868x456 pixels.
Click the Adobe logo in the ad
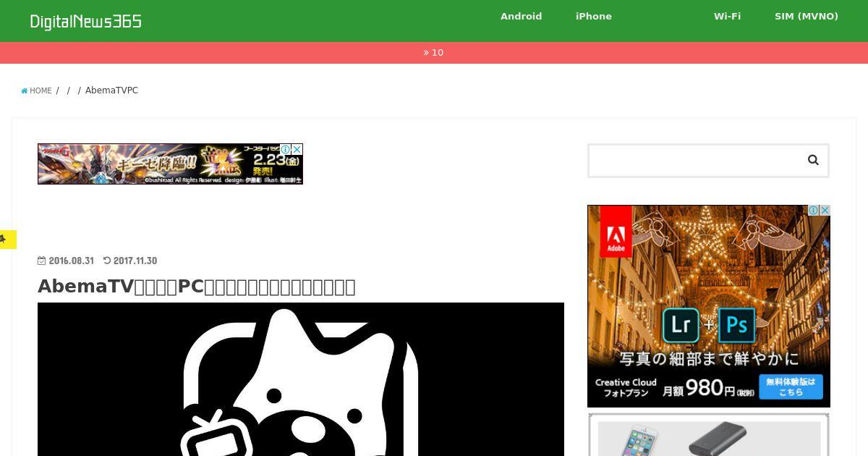(x=616, y=232)
